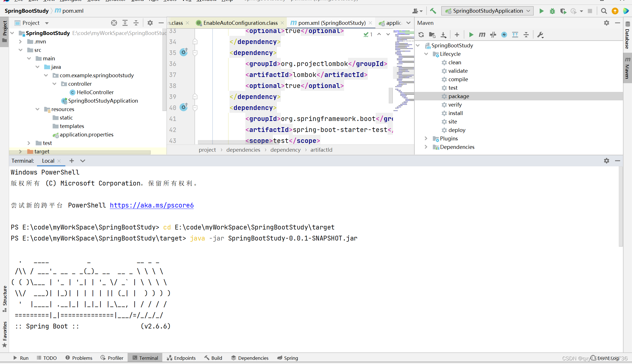The width and height of the screenshot is (632, 364).
Task: Run SpringBootStudyApplication with green play button
Action: [x=541, y=11]
